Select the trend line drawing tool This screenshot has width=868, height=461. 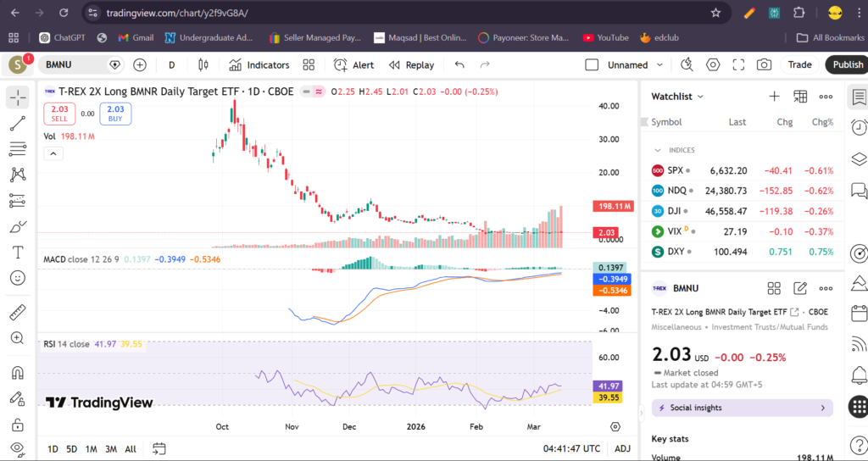point(17,124)
